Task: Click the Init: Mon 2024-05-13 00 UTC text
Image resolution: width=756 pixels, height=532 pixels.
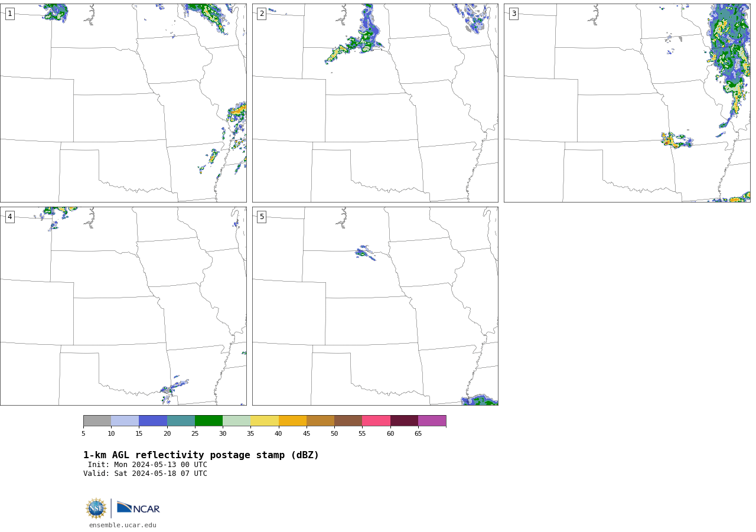Action: pos(148,465)
